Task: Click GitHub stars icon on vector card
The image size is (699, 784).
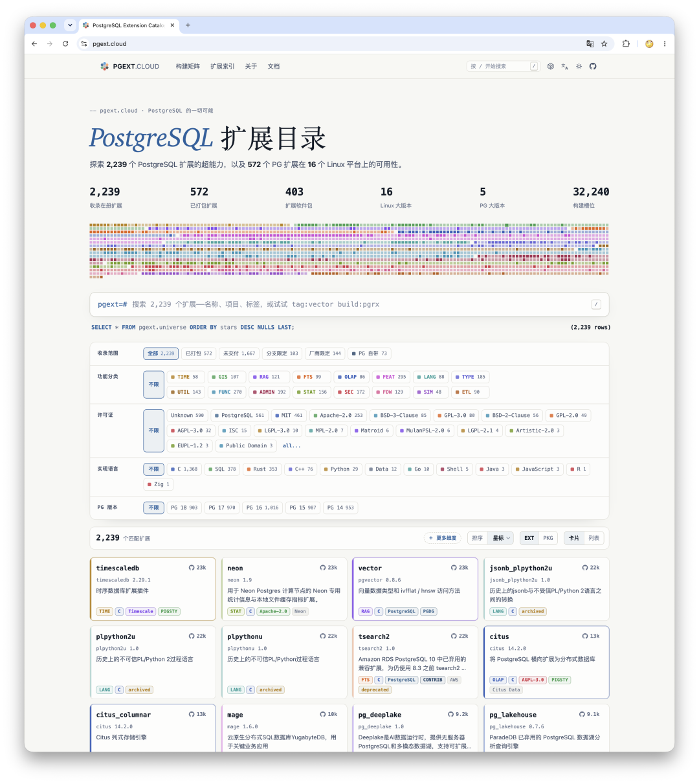Action: click(454, 568)
